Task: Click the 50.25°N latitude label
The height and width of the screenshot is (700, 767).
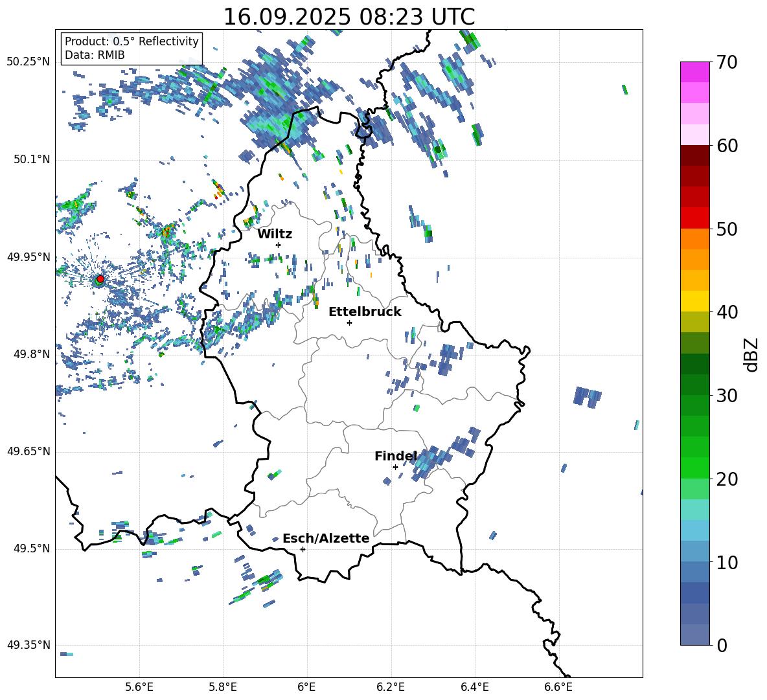Action: point(29,62)
